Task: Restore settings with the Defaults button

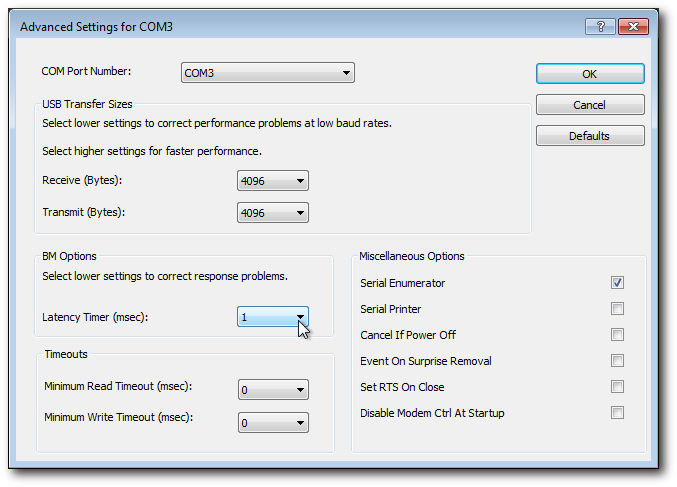Action: pyautogui.click(x=590, y=136)
